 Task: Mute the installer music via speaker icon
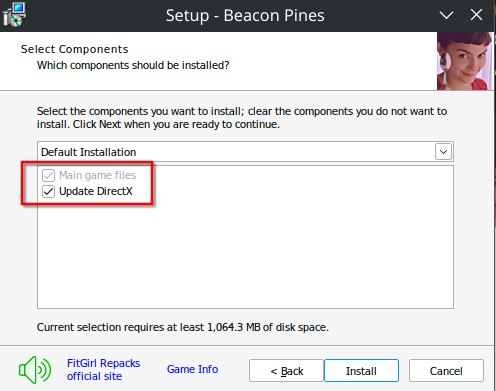pyautogui.click(x=35, y=370)
